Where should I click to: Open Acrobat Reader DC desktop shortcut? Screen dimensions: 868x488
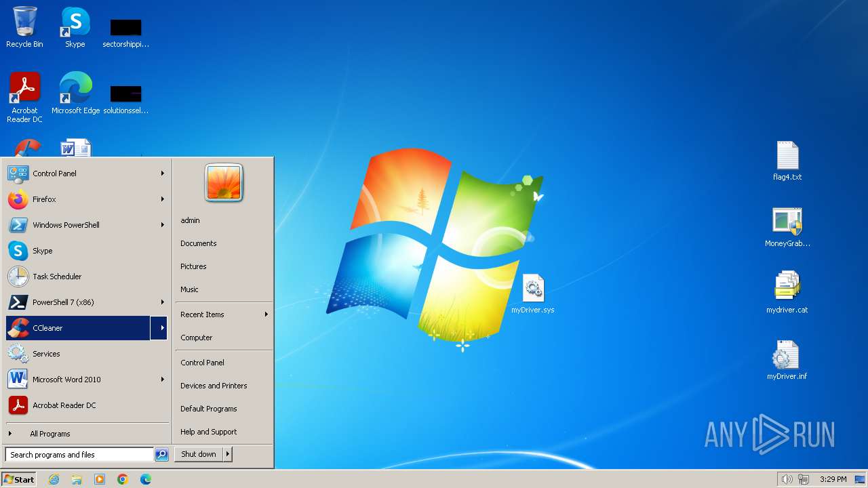[x=24, y=98]
